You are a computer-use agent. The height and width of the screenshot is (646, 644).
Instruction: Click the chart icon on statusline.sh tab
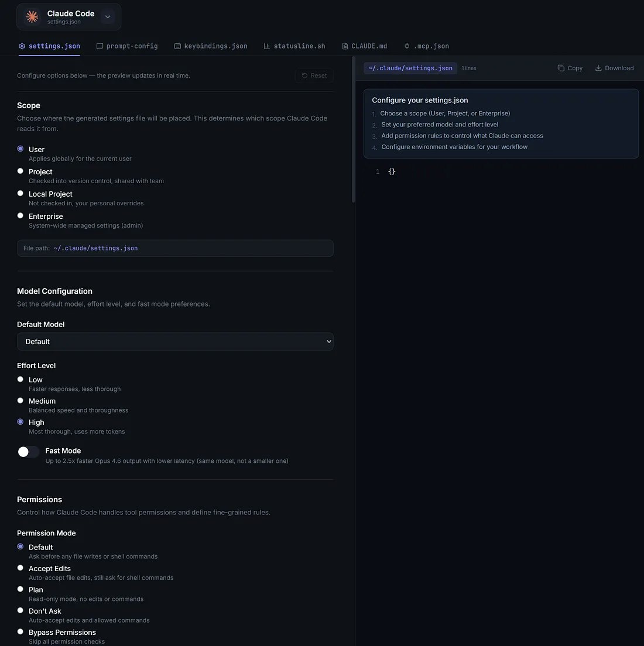click(266, 46)
